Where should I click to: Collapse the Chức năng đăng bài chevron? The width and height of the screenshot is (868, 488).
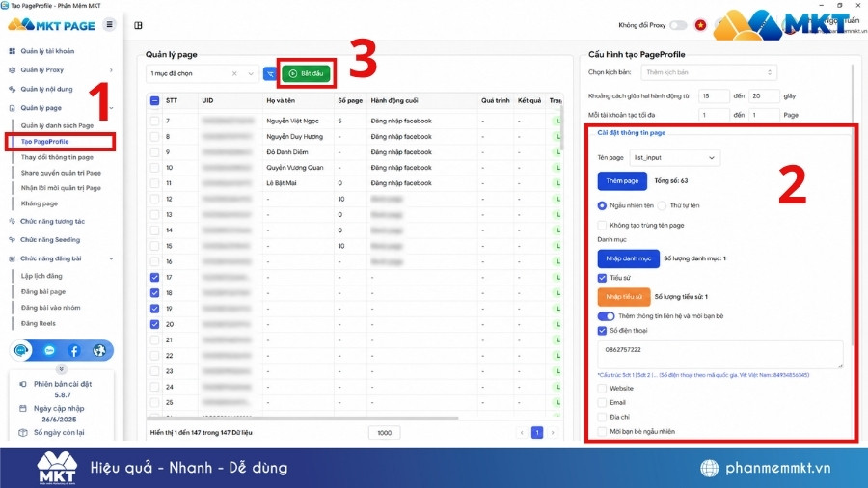click(111, 258)
